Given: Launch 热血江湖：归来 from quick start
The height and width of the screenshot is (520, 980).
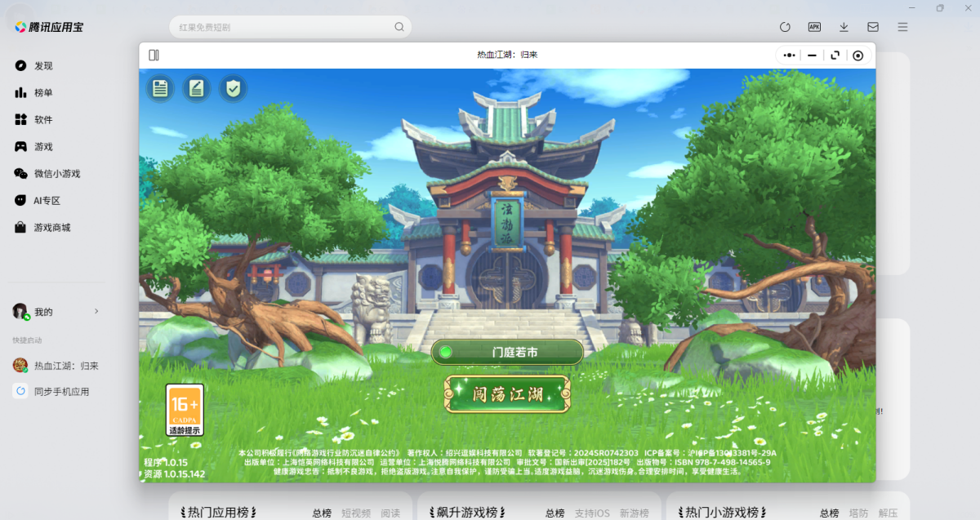Looking at the screenshot, I should [65, 366].
